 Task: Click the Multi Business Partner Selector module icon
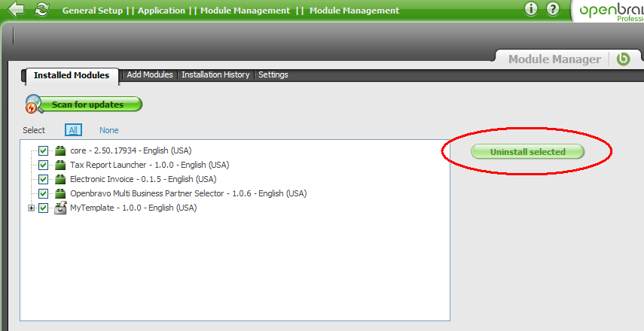tap(60, 193)
